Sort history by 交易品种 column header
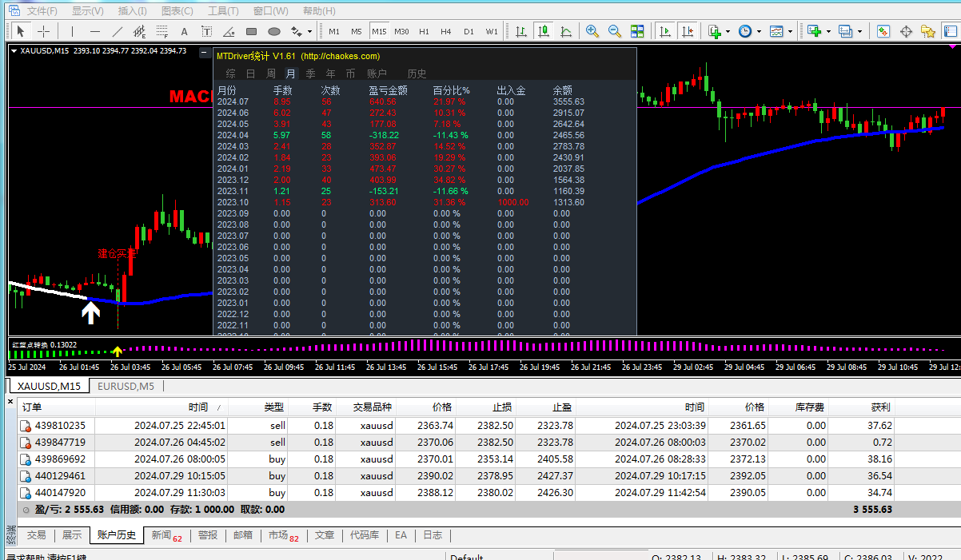This screenshot has height=560, width=961. pyautogui.click(x=373, y=407)
